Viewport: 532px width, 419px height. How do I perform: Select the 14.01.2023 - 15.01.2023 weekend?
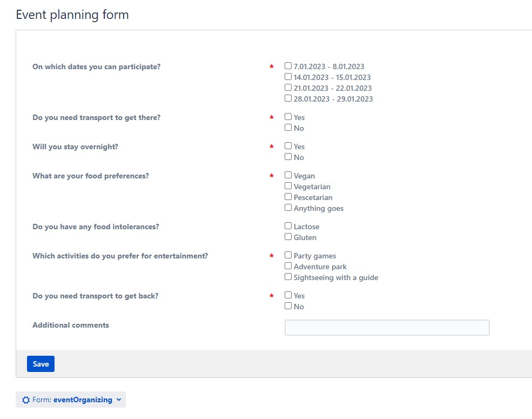click(x=288, y=76)
